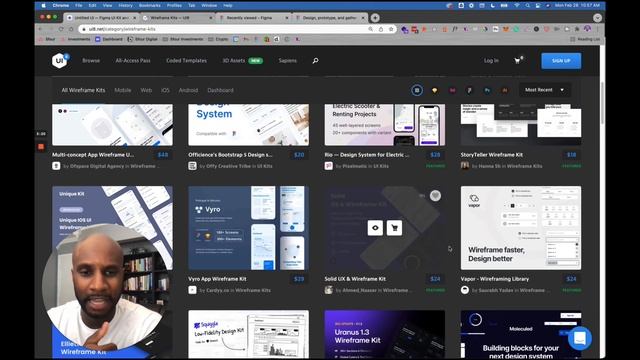The width and height of the screenshot is (640, 360).
Task: Click the Dashboard bookmark in bookmarks bar
Action: (109, 39)
